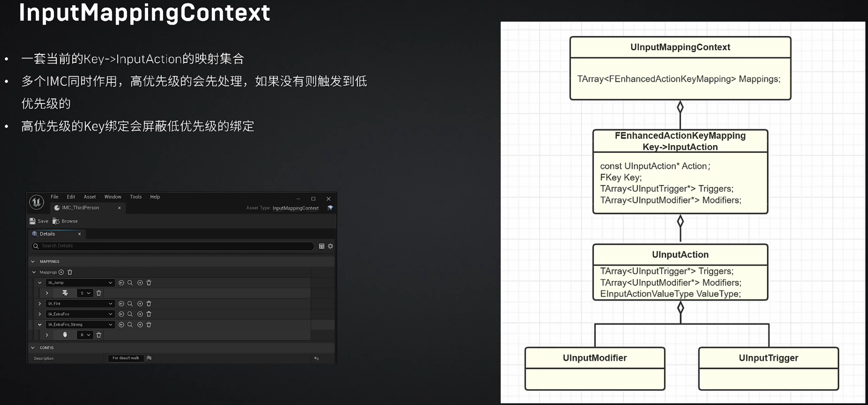Use selected asset arrow for IA_Fire
The image size is (868, 405).
(122, 304)
